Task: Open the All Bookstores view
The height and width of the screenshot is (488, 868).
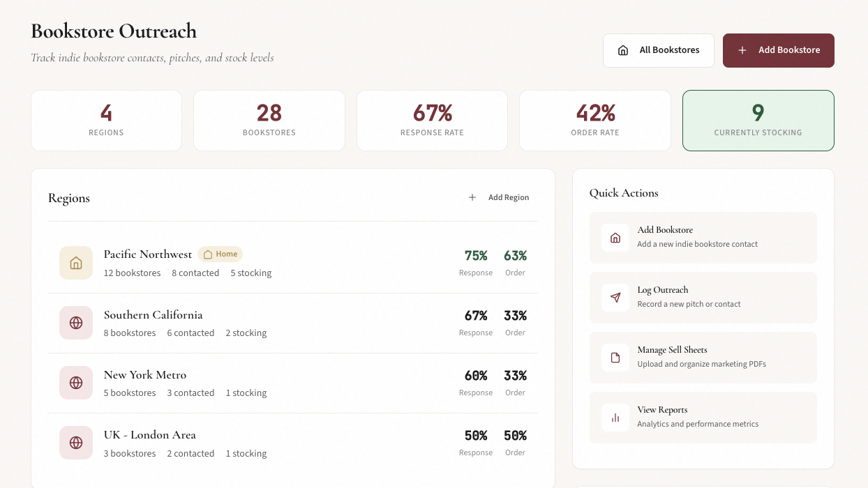Action: click(658, 50)
